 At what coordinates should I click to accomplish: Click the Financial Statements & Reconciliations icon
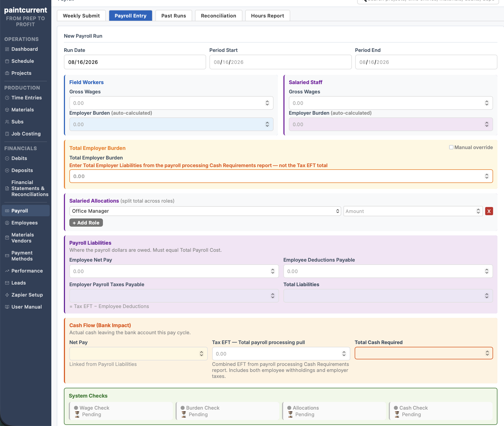click(7, 188)
